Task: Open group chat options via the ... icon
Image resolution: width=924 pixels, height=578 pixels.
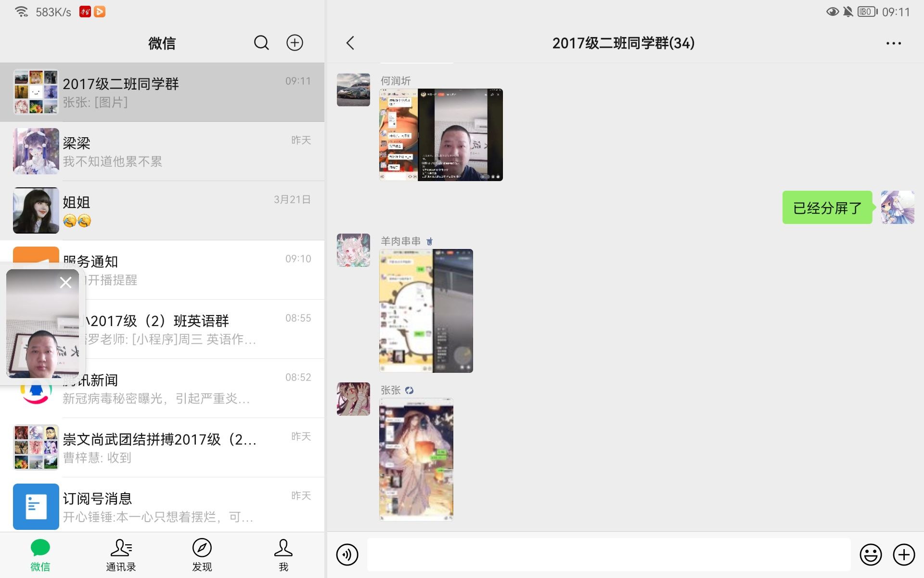Action: tap(893, 42)
